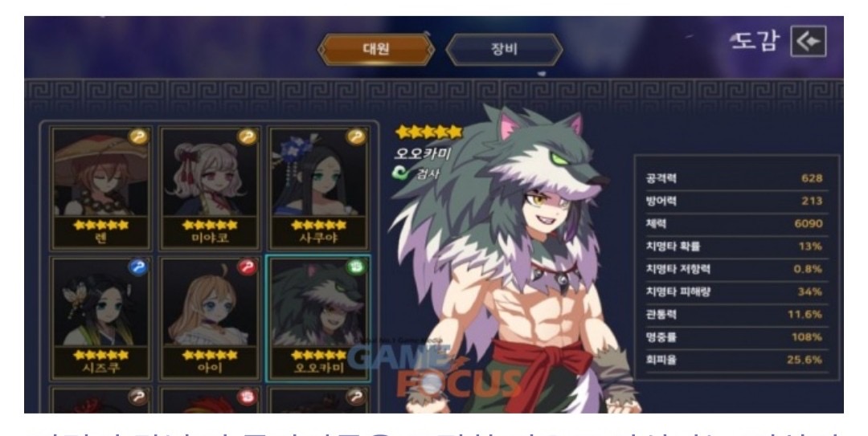Select the 미야코 character portrait
The image size is (868, 436).
tap(209, 188)
